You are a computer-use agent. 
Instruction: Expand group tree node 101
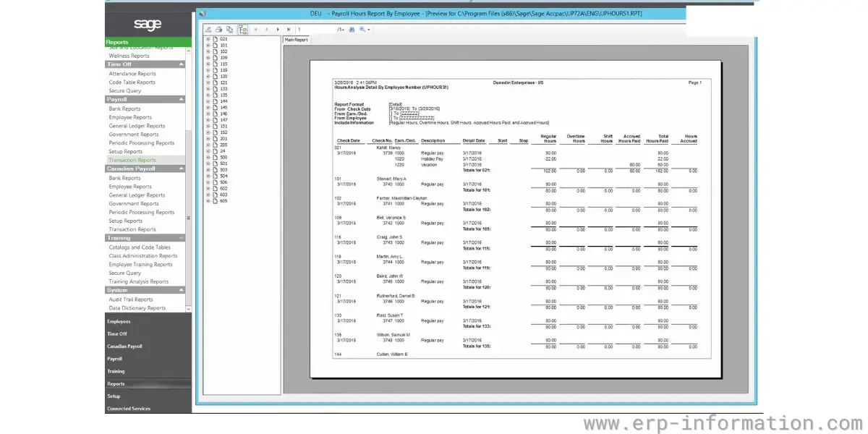208,45
